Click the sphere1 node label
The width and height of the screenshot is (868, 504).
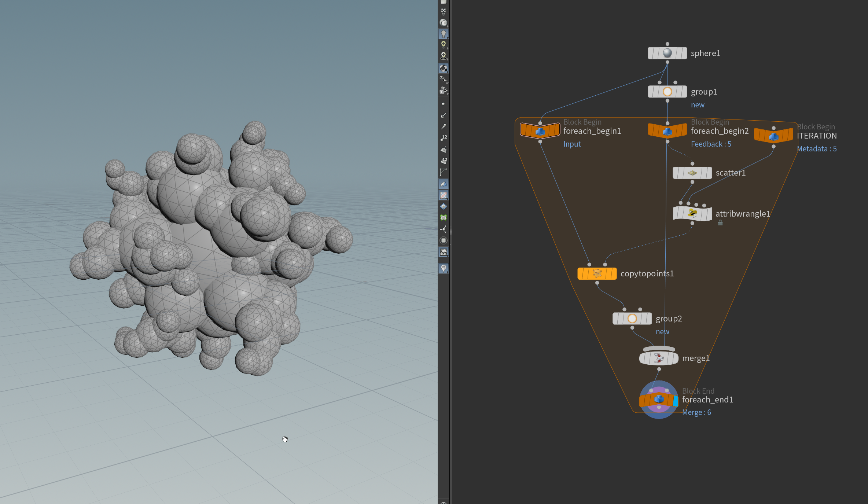(x=706, y=53)
